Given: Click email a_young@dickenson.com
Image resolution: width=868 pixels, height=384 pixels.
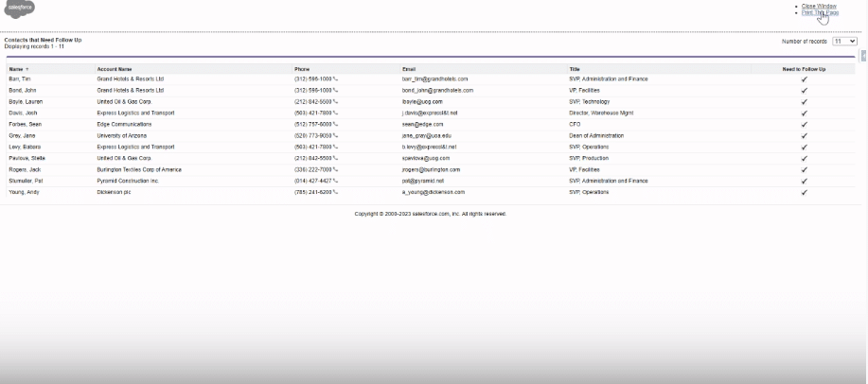Looking at the screenshot, I should coord(434,192).
